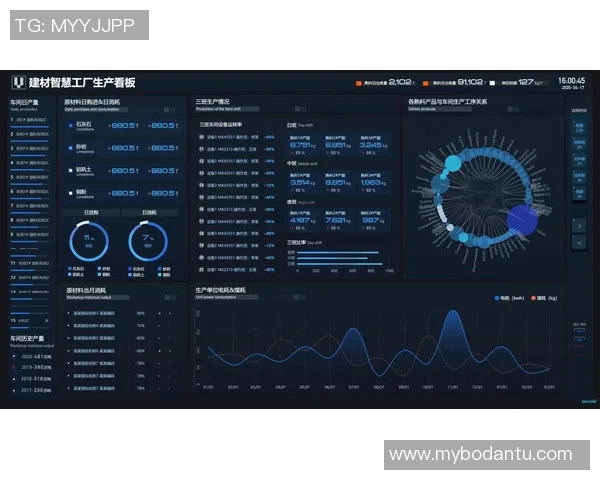This screenshot has width=600, height=480.
Task: Select the large purple bubble in chord diagram
Action: pyautogui.click(x=521, y=217)
